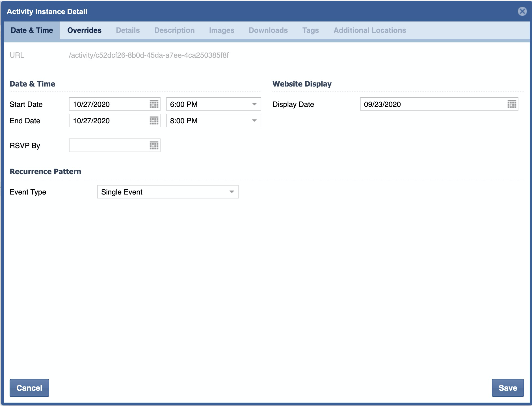532x406 pixels.
Task: Expand the start time 6:00 PM dropdown
Action: pyautogui.click(x=254, y=104)
